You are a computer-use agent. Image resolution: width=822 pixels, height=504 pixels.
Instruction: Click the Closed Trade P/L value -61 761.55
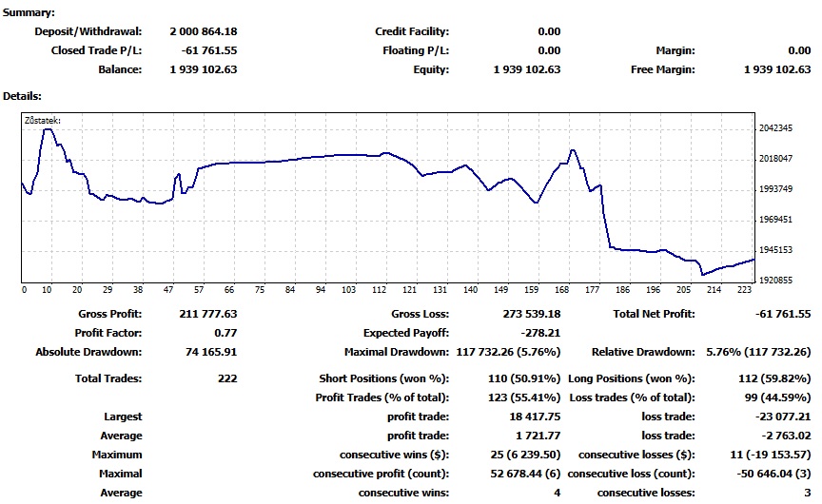pos(209,50)
